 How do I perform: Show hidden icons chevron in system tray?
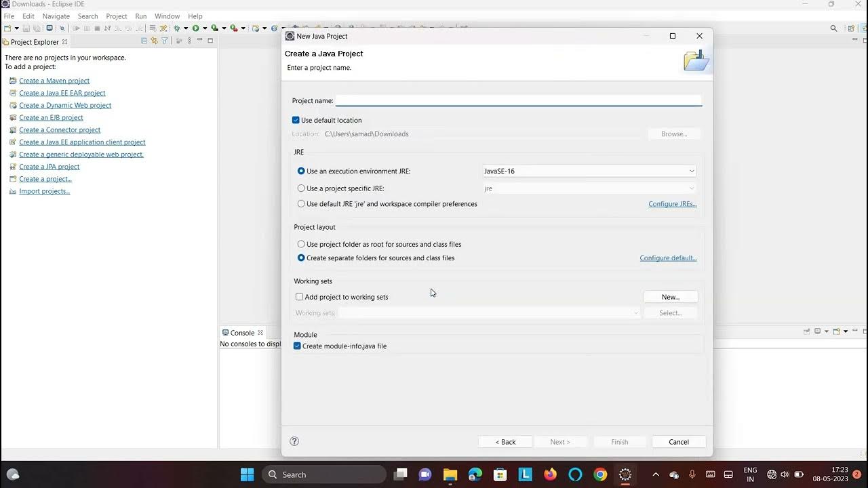click(x=655, y=474)
